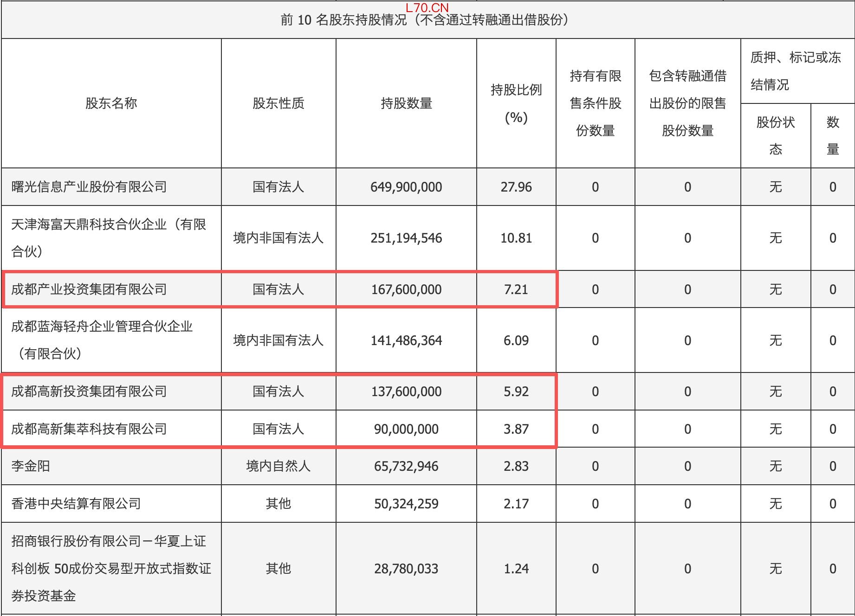The image size is (855, 616).
Task: Select shareholder 天津海富天鼎科技合伙企业
Action: pos(109,238)
